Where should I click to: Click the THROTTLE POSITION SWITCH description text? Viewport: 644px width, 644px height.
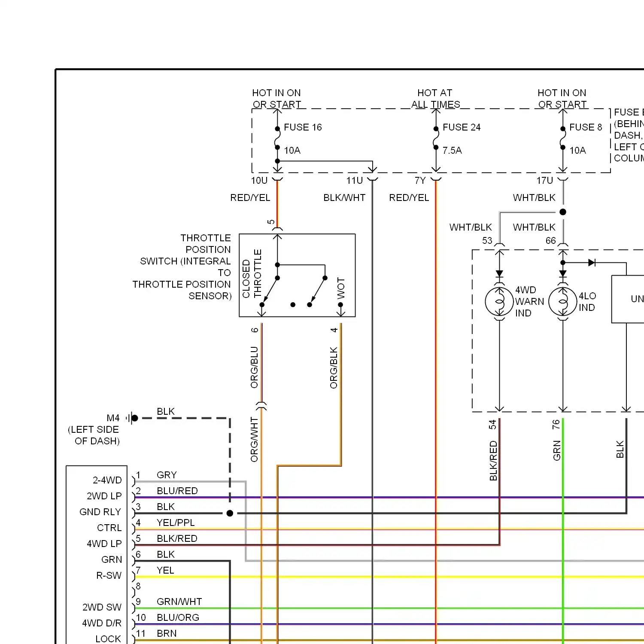[x=182, y=267]
